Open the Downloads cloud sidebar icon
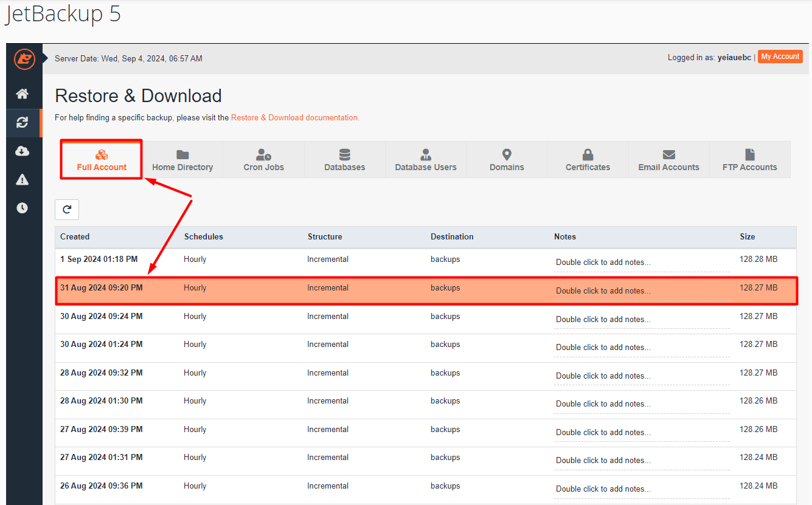 pos(23,151)
